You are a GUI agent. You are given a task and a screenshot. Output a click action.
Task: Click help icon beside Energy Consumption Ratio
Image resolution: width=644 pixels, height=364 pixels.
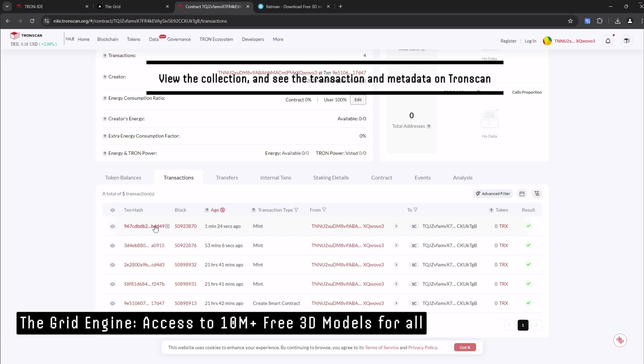(x=105, y=98)
